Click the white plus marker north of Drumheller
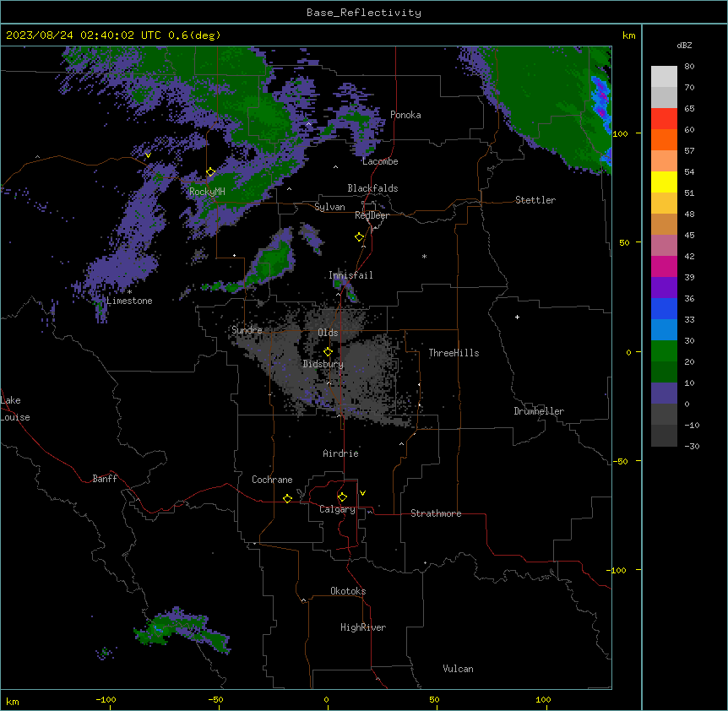The width and height of the screenshot is (728, 711). point(517,317)
